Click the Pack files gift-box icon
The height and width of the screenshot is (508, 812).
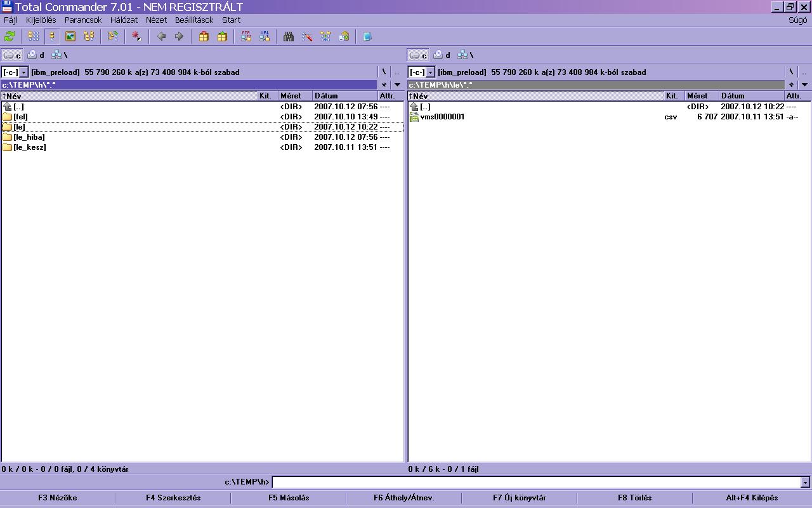pos(204,36)
